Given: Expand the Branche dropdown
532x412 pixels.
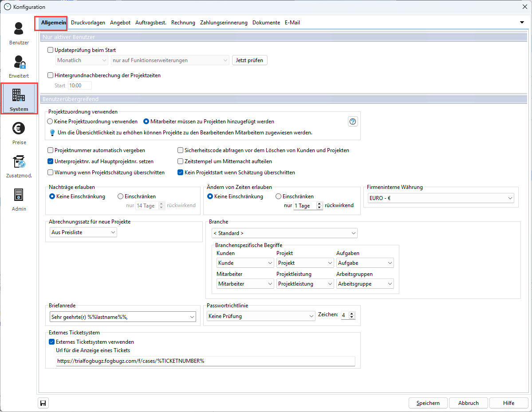Looking at the screenshot, I should (x=284, y=233).
